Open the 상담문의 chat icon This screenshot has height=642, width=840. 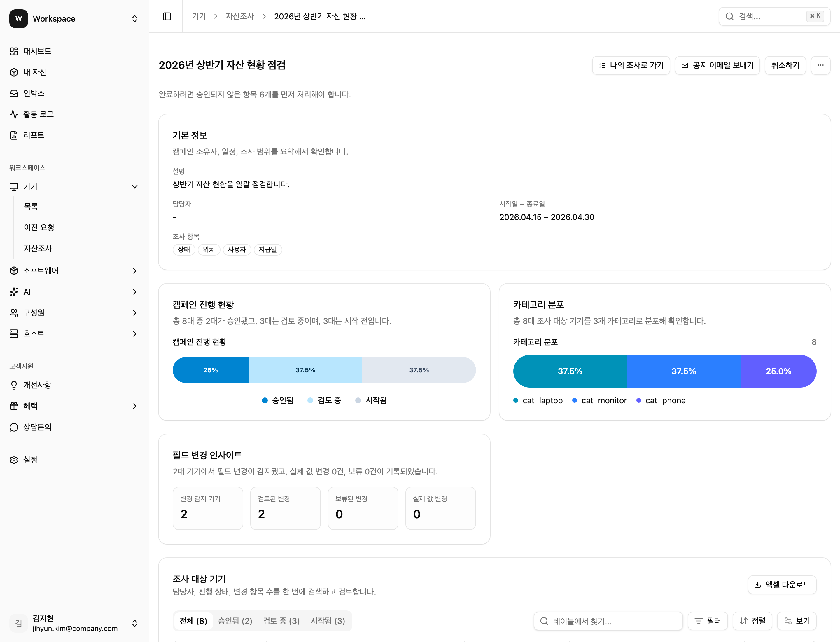click(x=14, y=427)
